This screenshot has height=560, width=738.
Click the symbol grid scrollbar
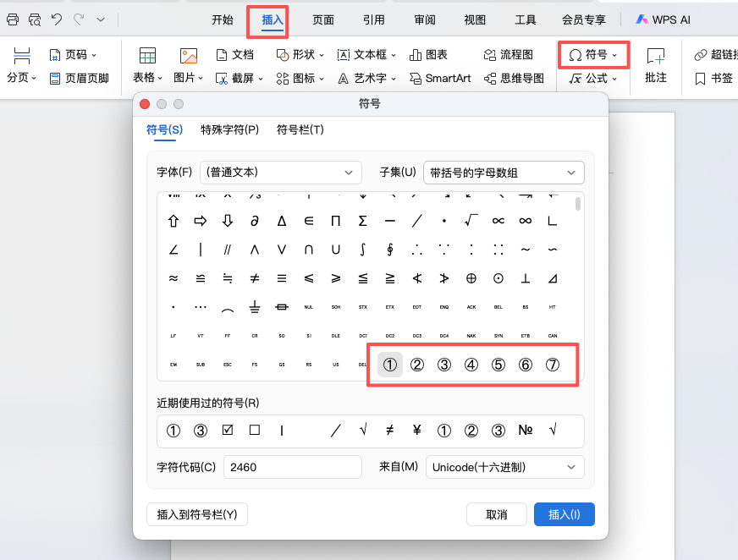pyautogui.click(x=578, y=204)
